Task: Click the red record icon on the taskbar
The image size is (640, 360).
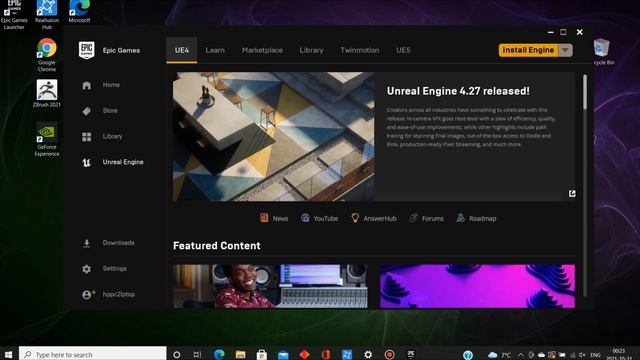Action: point(389,354)
